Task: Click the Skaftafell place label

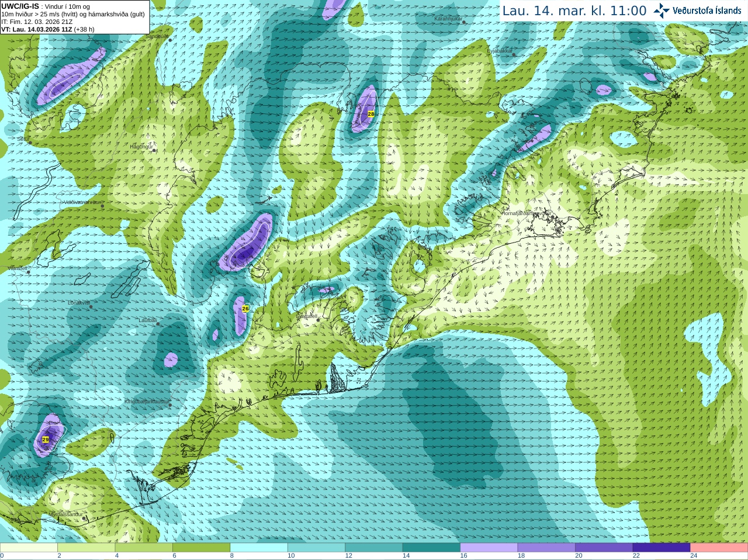Action: [306, 316]
